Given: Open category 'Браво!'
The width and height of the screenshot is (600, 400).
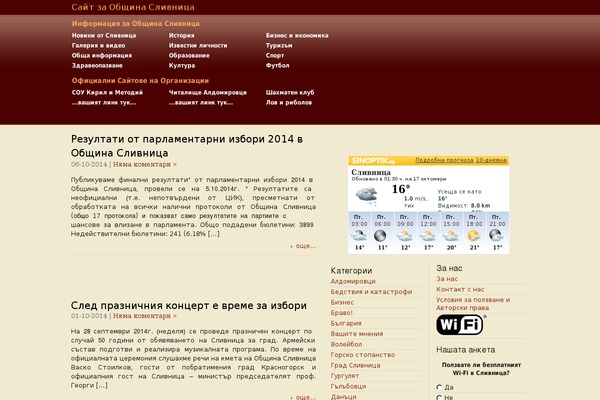Looking at the screenshot, I should pos(341,313).
